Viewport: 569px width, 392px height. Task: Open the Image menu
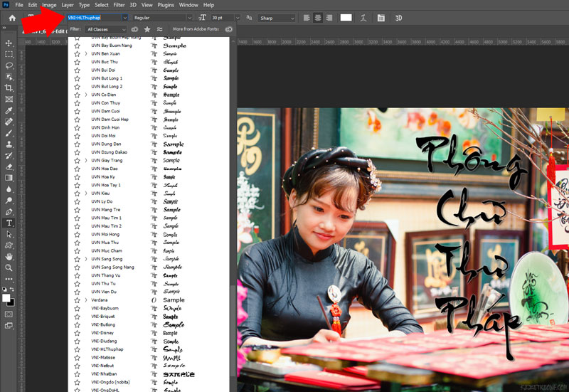(49, 5)
